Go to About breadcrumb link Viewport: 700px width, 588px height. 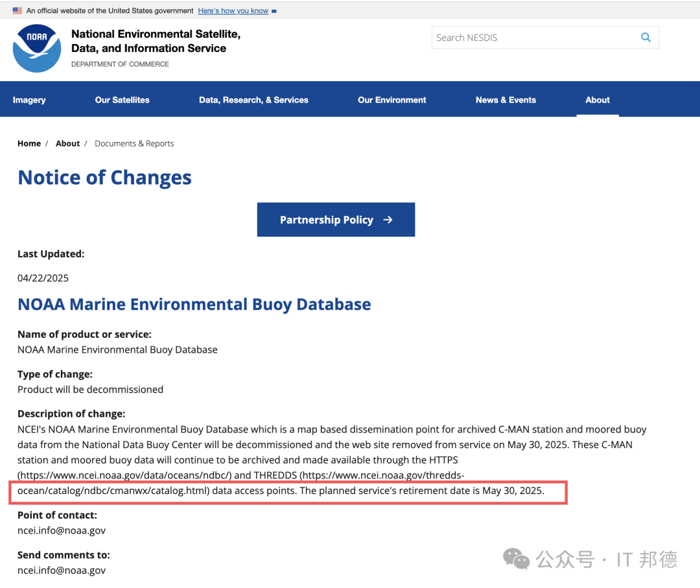68,143
